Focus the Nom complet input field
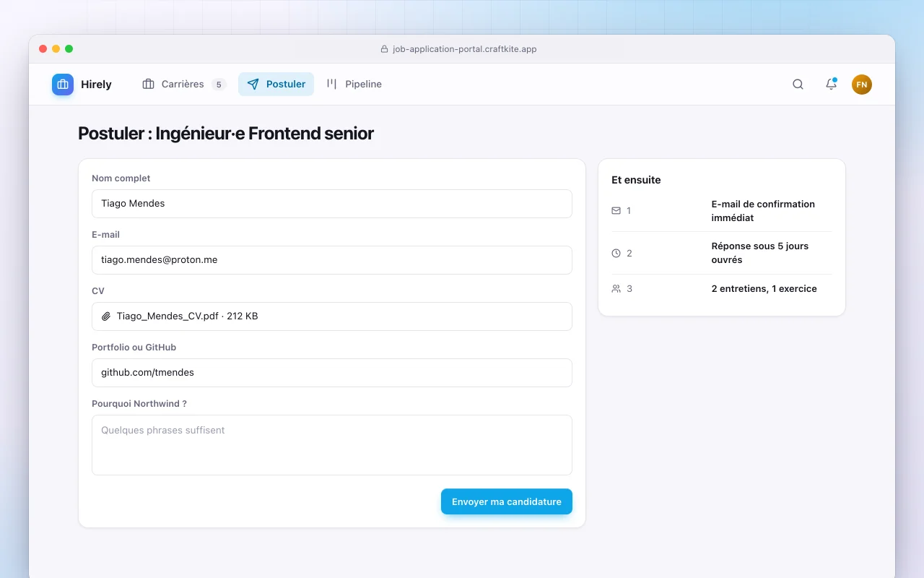 332,204
